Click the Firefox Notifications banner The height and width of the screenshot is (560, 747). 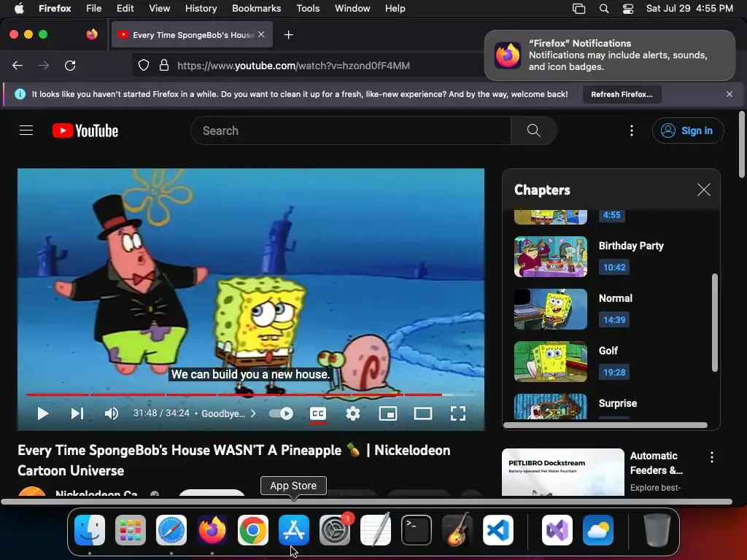pyautogui.click(x=610, y=55)
